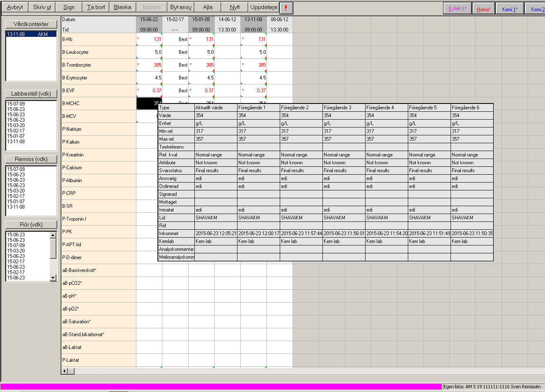The image size is (545, 392).
Task: Switch to the Kemi 2 tab
Action: point(535,9)
